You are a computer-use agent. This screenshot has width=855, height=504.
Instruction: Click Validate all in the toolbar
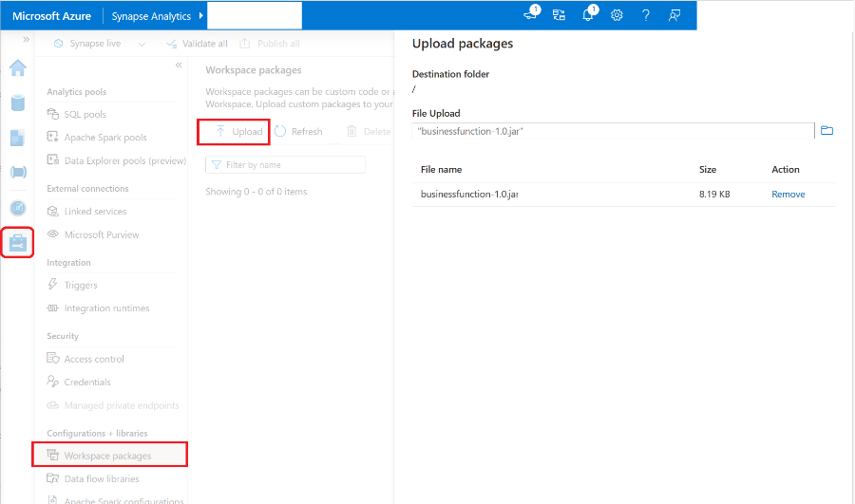pyautogui.click(x=197, y=44)
